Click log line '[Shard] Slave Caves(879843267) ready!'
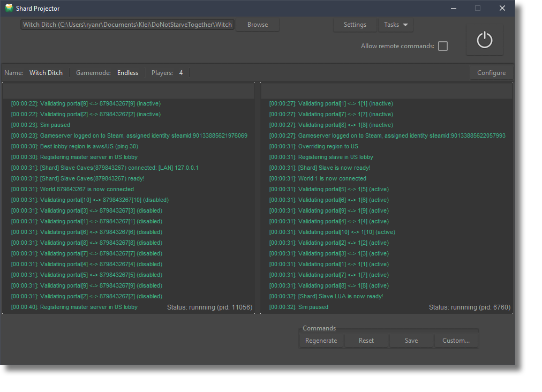 click(x=78, y=178)
